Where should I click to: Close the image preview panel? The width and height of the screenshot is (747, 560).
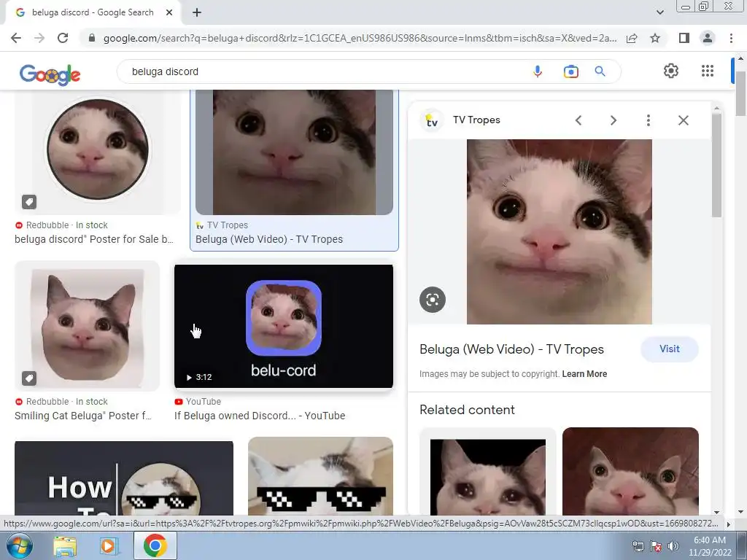683,120
